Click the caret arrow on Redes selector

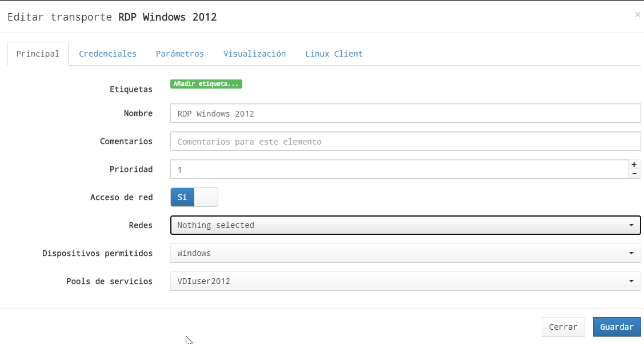pyautogui.click(x=631, y=225)
